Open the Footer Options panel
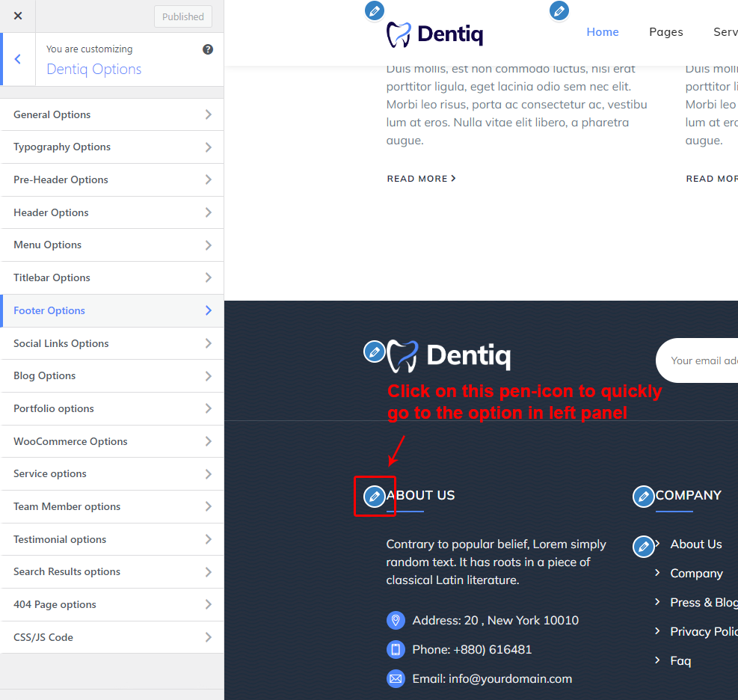The image size is (738, 700). pyautogui.click(x=112, y=310)
